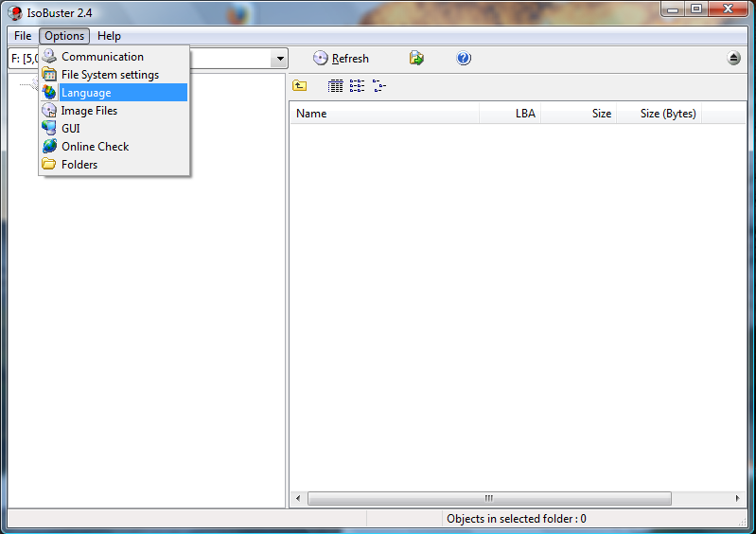This screenshot has width=756, height=534.
Task: Click the Online Check globe icon
Action: point(49,146)
